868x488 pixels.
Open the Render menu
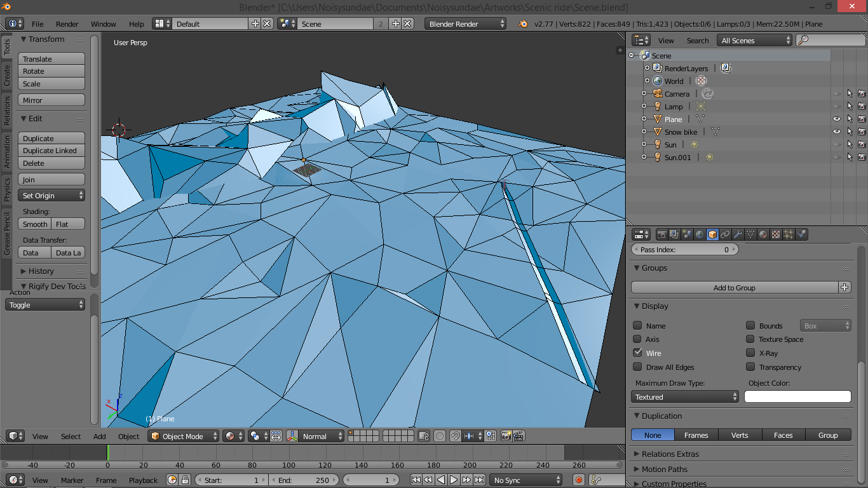point(67,24)
